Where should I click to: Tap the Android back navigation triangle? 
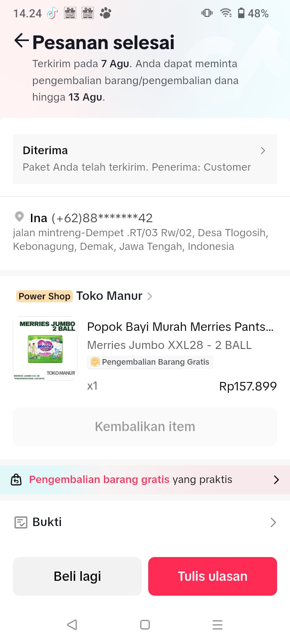click(x=72, y=624)
